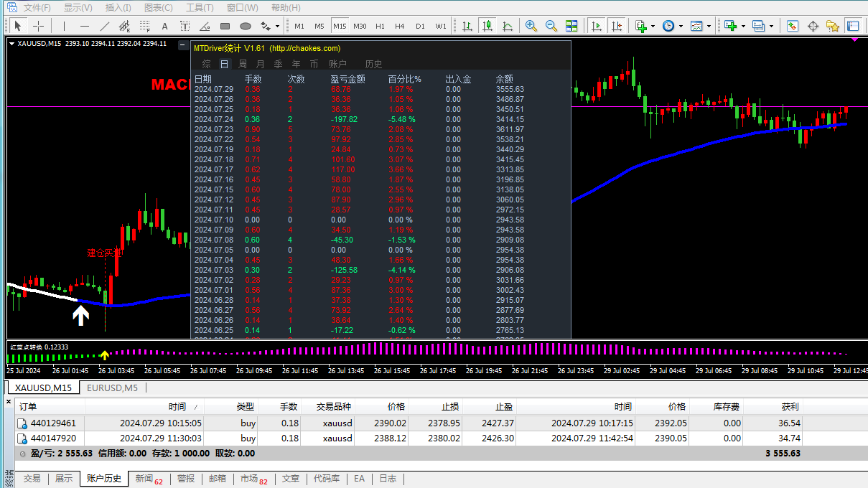Viewport: 868px width, 488px height.
Task: Select the arrow cursor tool
Action: pyautogui.click(x=18, y=26)
